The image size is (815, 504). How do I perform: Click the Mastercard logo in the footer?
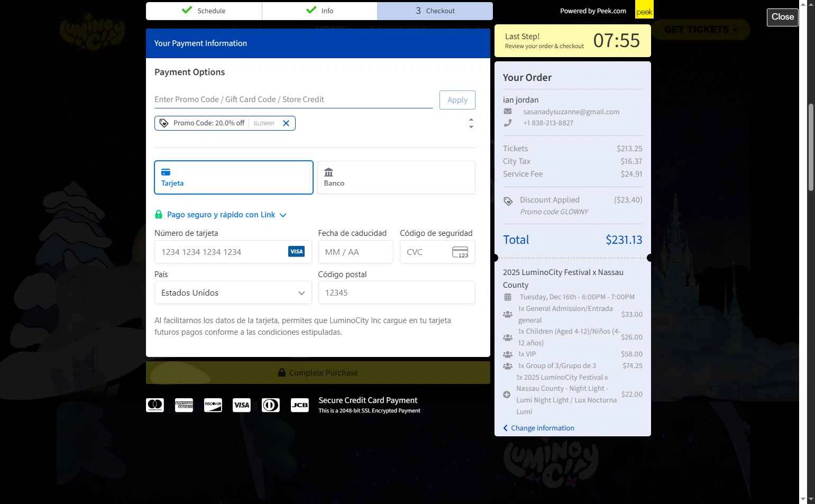pyautogui.click(x=155, y=405)
